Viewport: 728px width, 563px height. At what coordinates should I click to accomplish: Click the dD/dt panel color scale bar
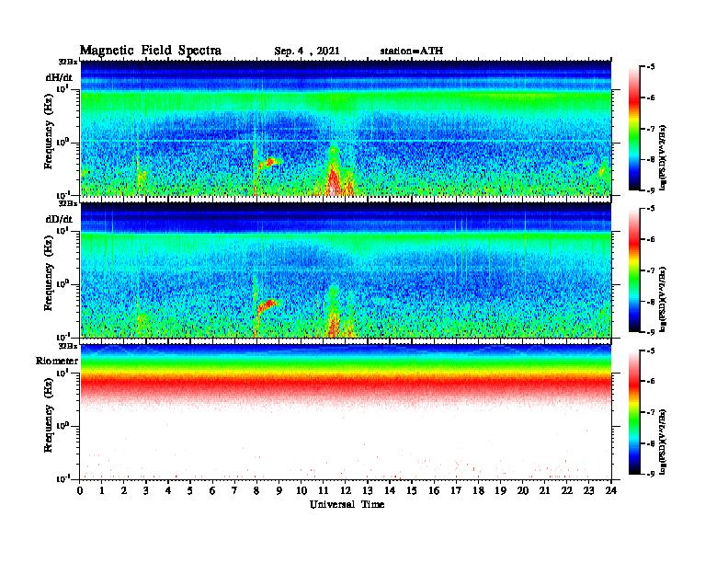tap(634, 270)
